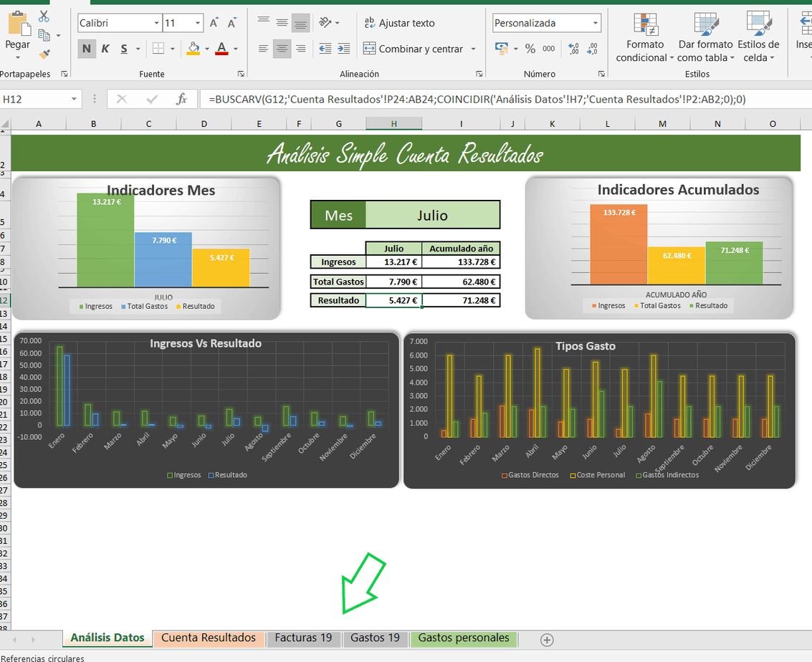The image size is (812, 662).
Task: Increase font size with the large A icon
Action: click(214, 23)
